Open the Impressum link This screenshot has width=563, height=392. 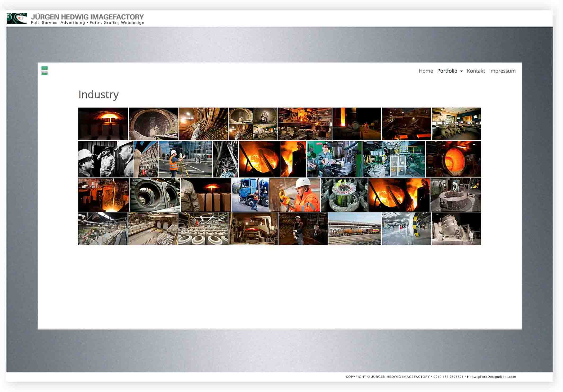[x=502, y=71]
